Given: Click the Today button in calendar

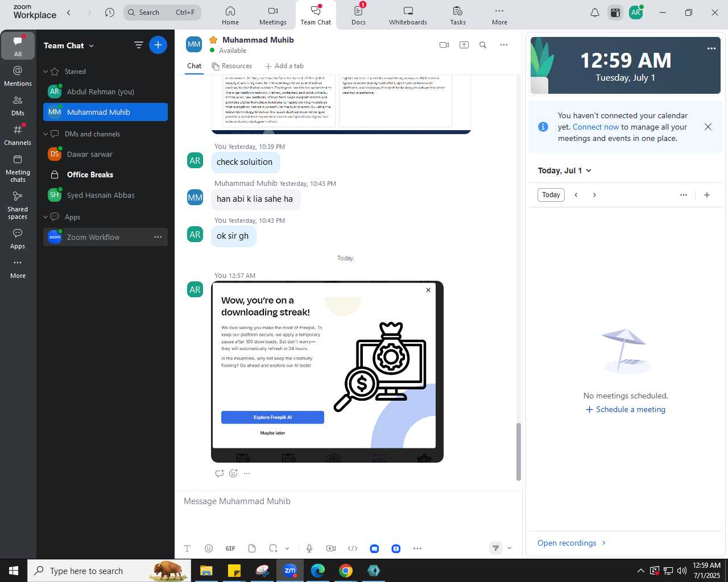Looking at the screenshot, I should pos(551,195).
